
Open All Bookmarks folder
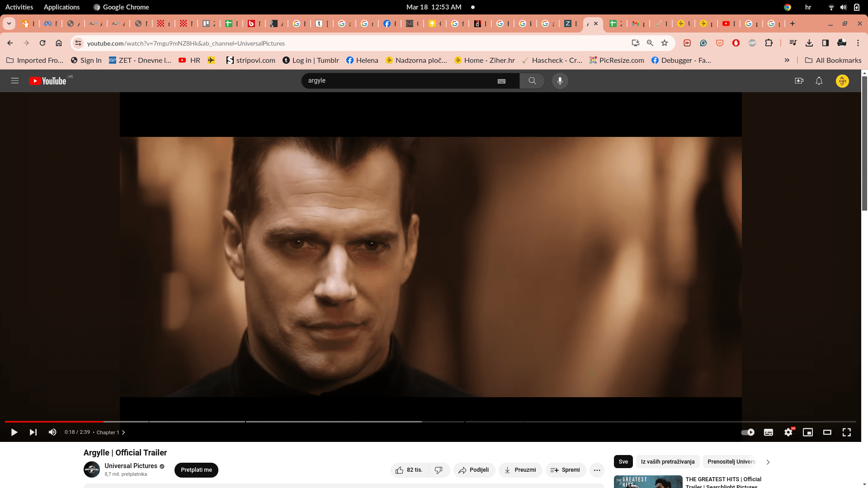coord(833,60)
